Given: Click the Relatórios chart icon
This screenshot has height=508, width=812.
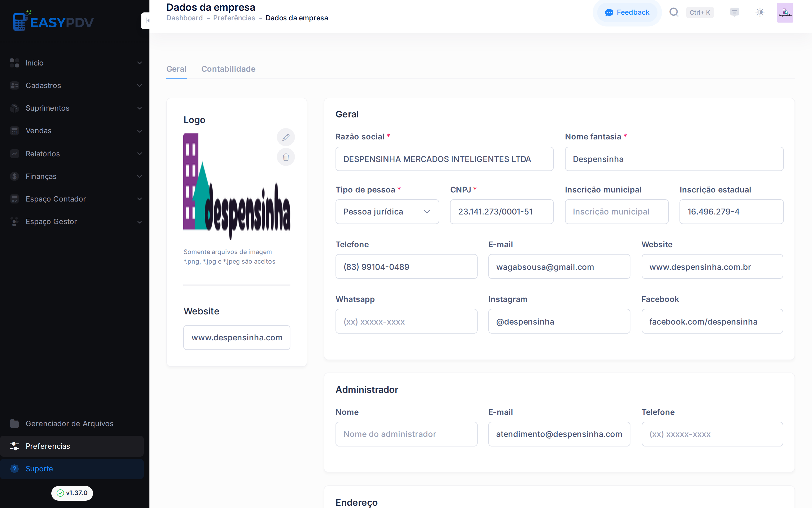Looking at the screenshot, I should (x=14, y=154).
